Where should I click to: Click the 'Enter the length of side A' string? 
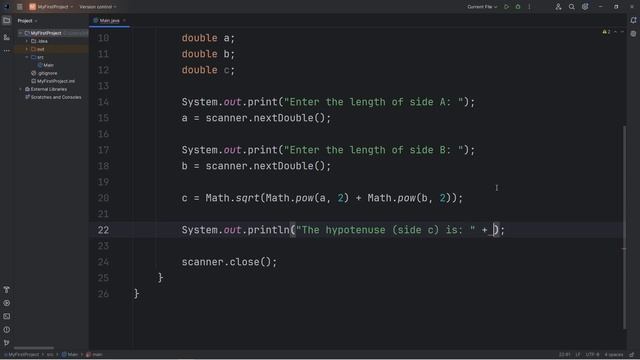(x=373, y=102)
